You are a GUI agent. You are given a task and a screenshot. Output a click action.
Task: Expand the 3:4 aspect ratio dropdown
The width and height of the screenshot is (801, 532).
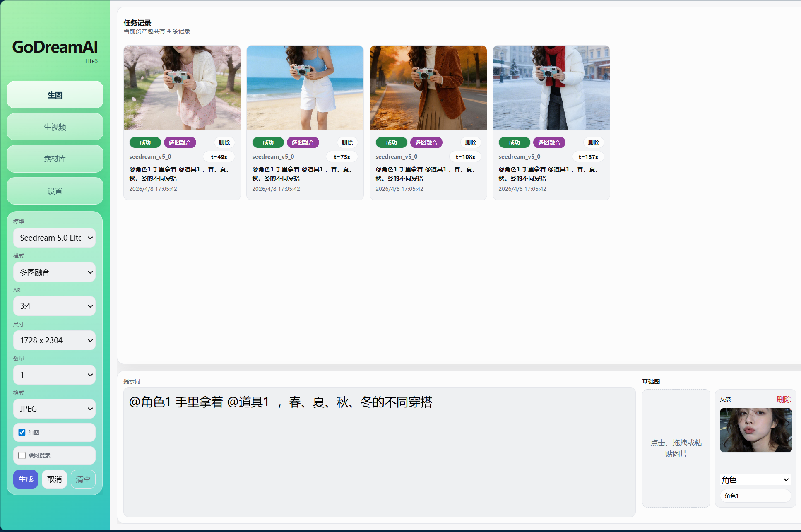(55, 306)
